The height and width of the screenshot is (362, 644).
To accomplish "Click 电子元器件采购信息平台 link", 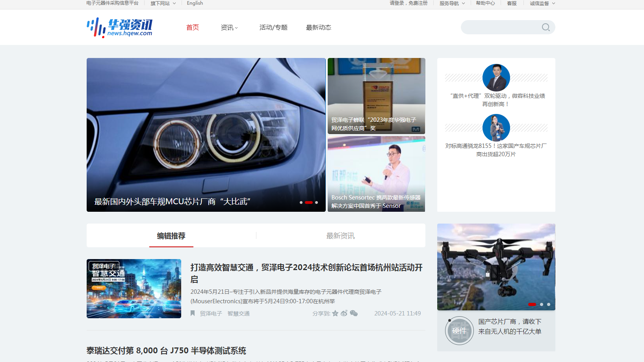I will 112,3.
